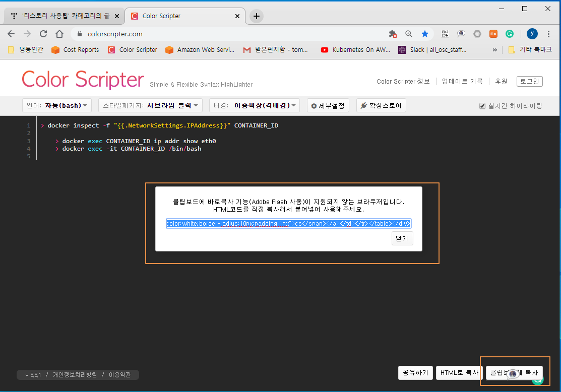Open the 세부설정 gear button
This screenshot has width=561, height=392.
click(x=328, y=105)
